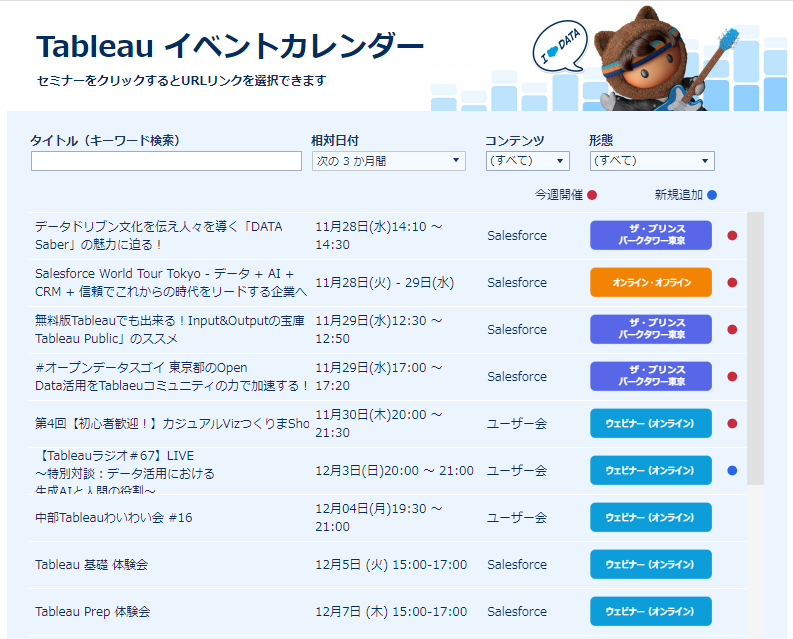Screen dimensions: 793x639
Task: Click date 11月28日(火) - 29日(水)
Action: (x=385, y=282)
